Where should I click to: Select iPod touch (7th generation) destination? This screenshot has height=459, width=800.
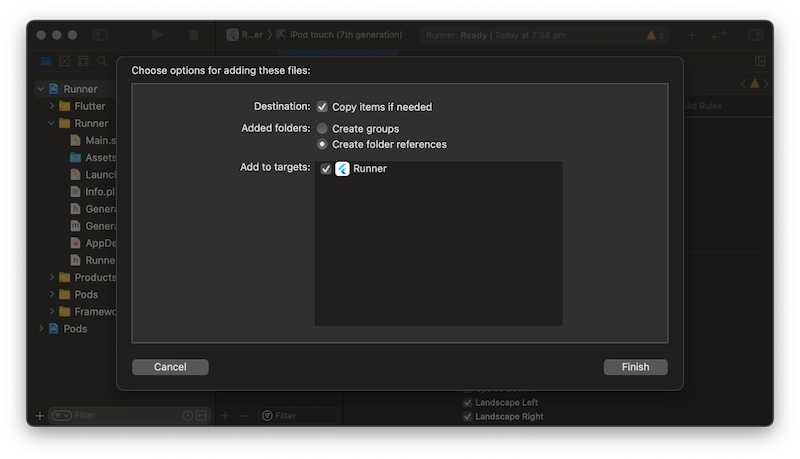[x=339, y=35]
